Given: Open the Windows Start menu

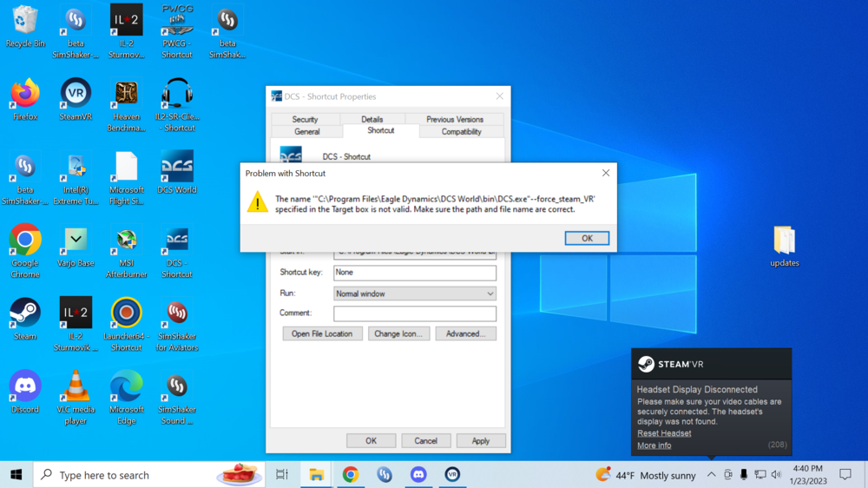Looking at the screenshot, I should [x=16, y=475].
